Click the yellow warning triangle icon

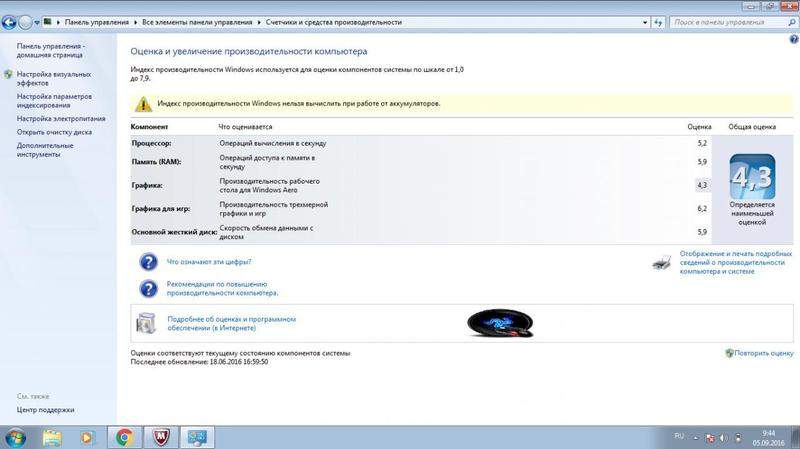(143, 104)
